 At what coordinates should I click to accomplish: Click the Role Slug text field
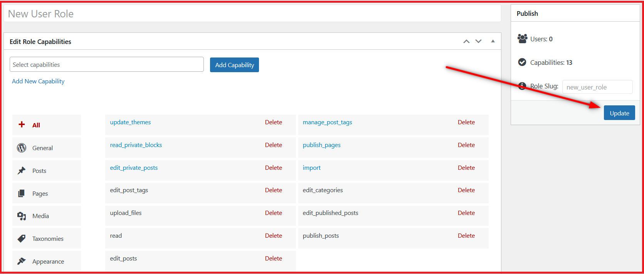(597, 87)
